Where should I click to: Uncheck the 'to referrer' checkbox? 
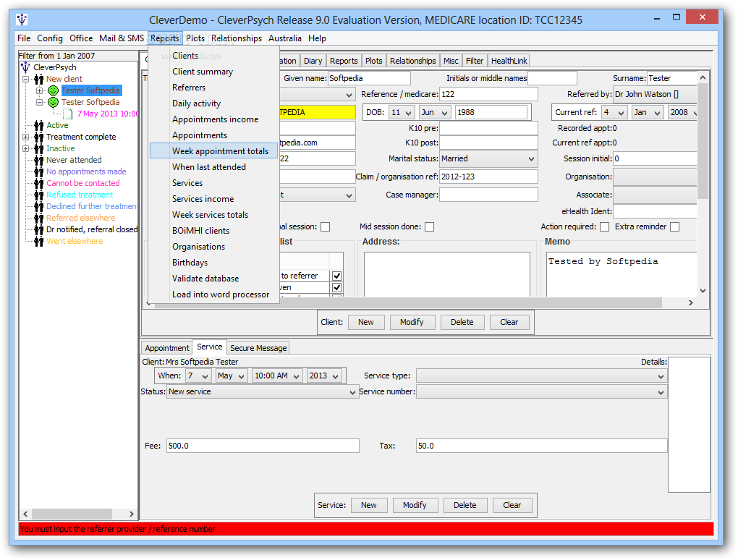(x=336, y=276)
